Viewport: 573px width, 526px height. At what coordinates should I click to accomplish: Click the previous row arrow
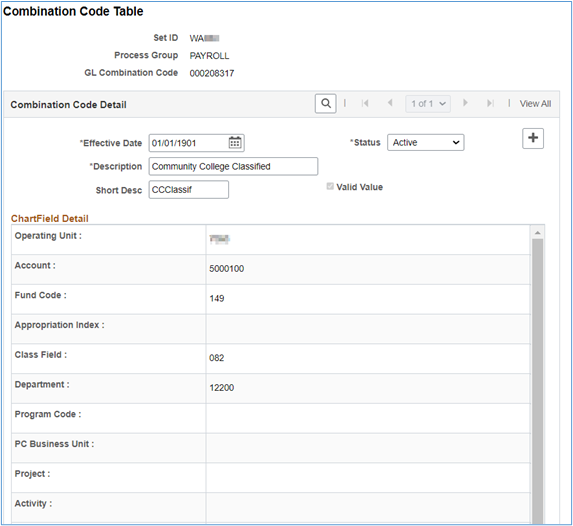click(390, 103)
